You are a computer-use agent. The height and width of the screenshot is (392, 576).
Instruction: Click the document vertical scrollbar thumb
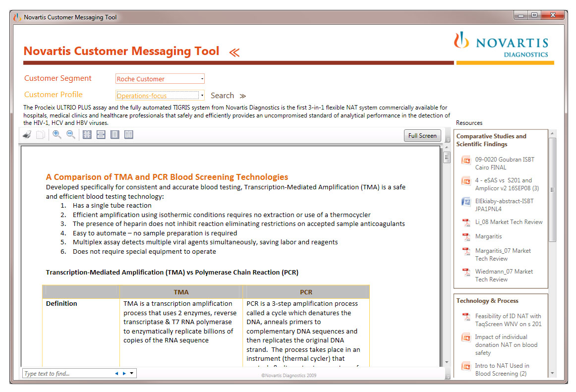point(447,158)
